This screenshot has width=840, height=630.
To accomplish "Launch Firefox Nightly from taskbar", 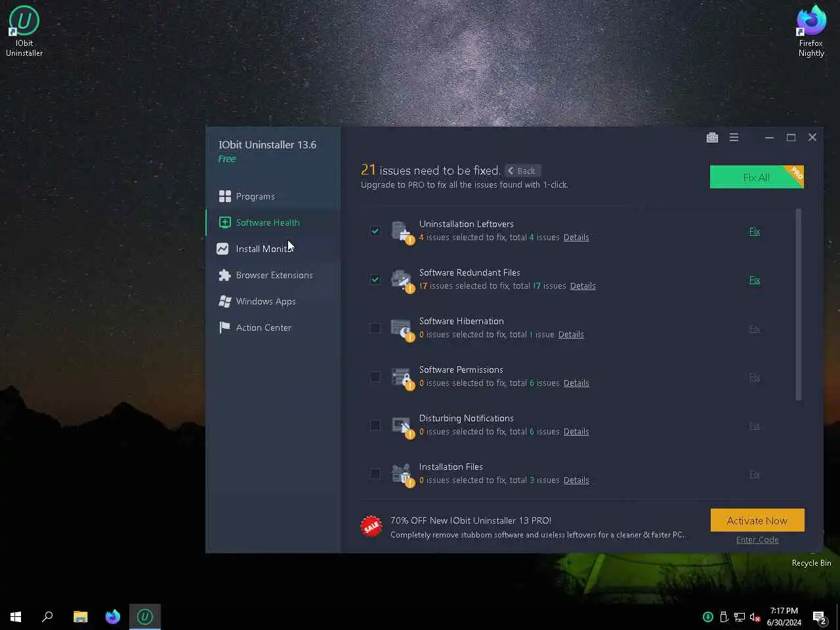I will point(113,617).
